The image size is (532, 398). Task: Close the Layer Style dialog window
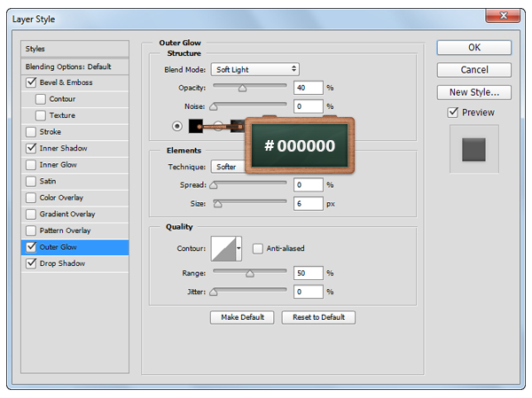pyautogui.click(x=505, y=16)
